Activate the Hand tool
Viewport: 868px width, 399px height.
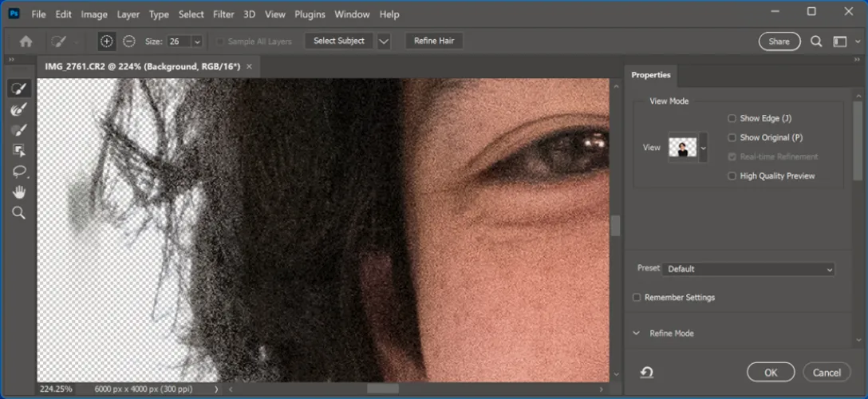[x=18, y=192]
